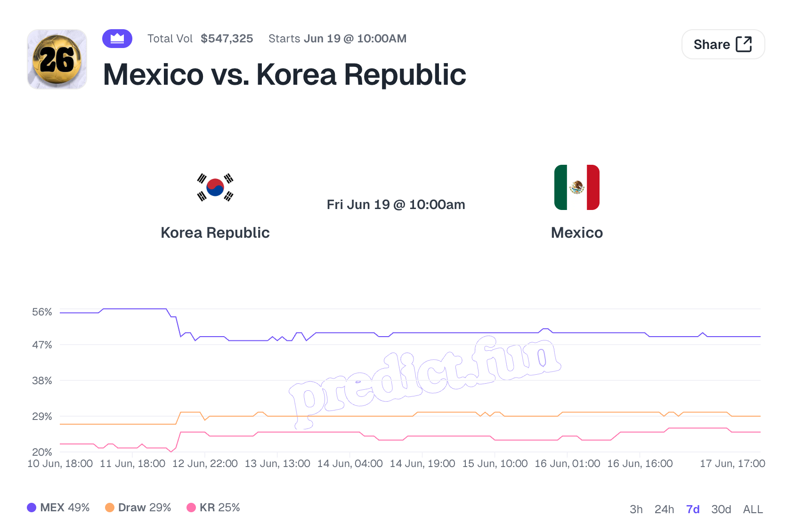795x532 pixels.
Task: Click the Korea Republic team name
Action: coord(215,233)
